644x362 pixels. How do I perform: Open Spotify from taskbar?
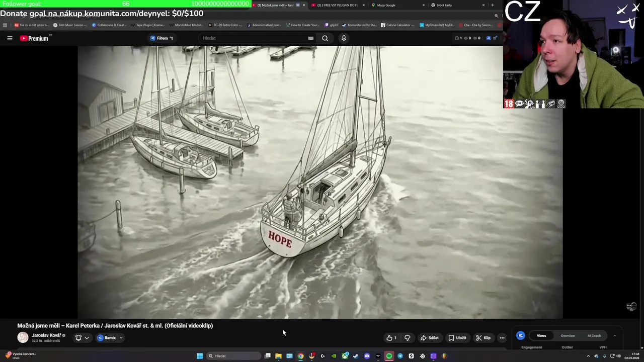tap(389, 356)
